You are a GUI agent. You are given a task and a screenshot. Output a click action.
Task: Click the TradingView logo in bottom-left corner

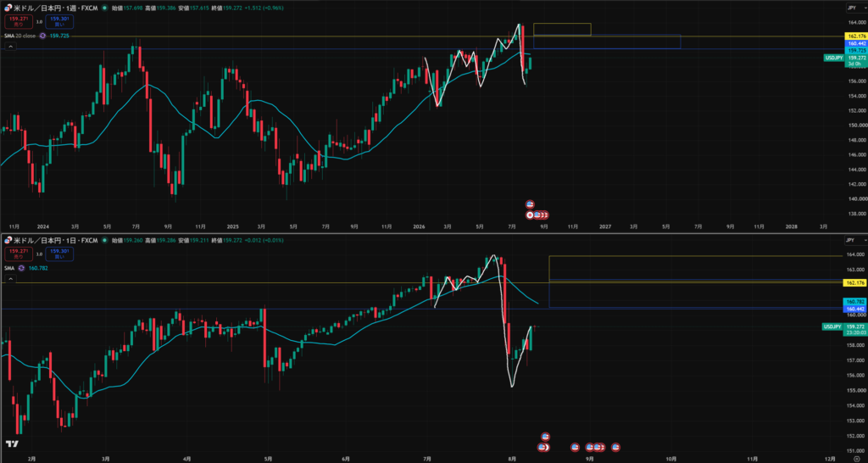point(12,443)
